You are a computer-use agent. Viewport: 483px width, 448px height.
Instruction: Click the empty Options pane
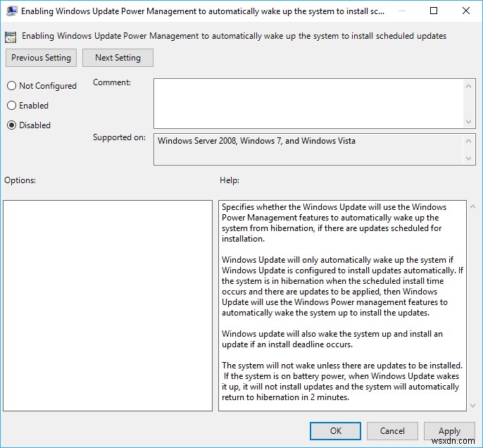108,305
